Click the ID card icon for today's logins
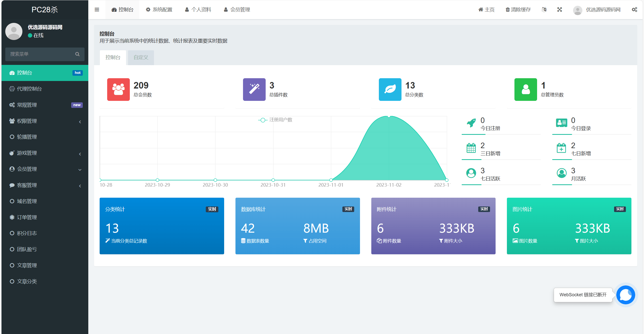The height and width of the screenshot is (334, 644). pyautogui.click(x=561, y=123)
